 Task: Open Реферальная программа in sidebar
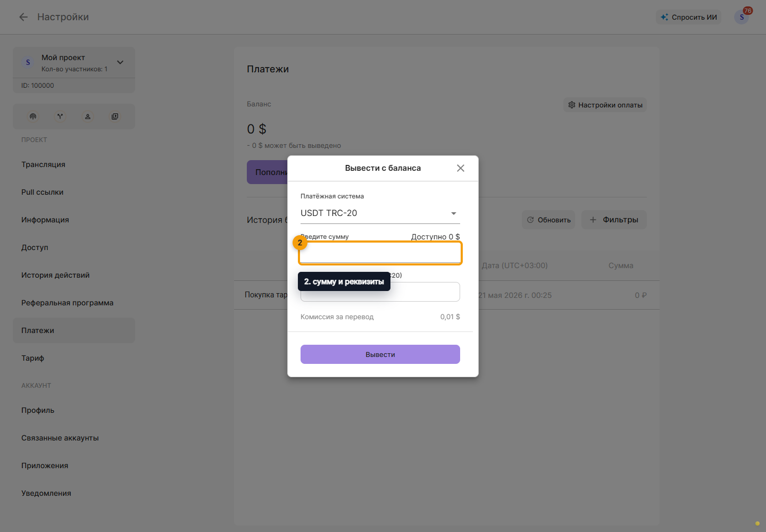pyautogui.click(x=74, y=303)
